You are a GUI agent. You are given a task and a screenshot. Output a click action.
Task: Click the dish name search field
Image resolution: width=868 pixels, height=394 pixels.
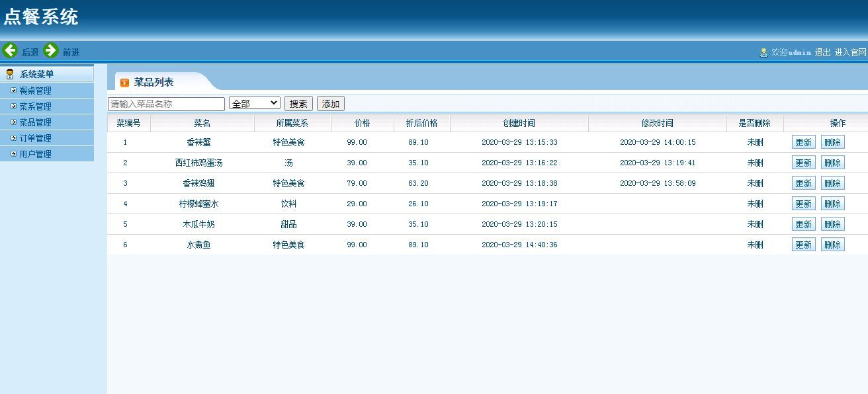[166, 104]
